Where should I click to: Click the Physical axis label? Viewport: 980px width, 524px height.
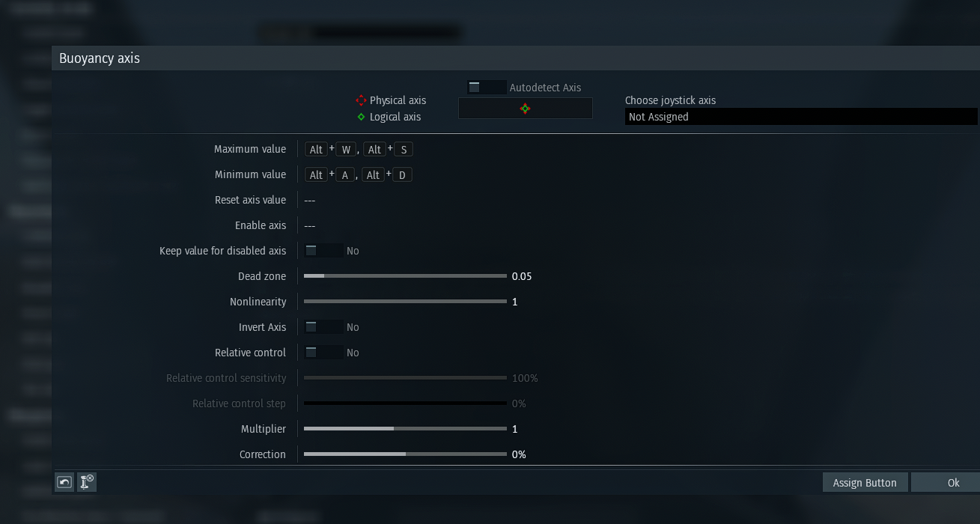click(398, 100)
